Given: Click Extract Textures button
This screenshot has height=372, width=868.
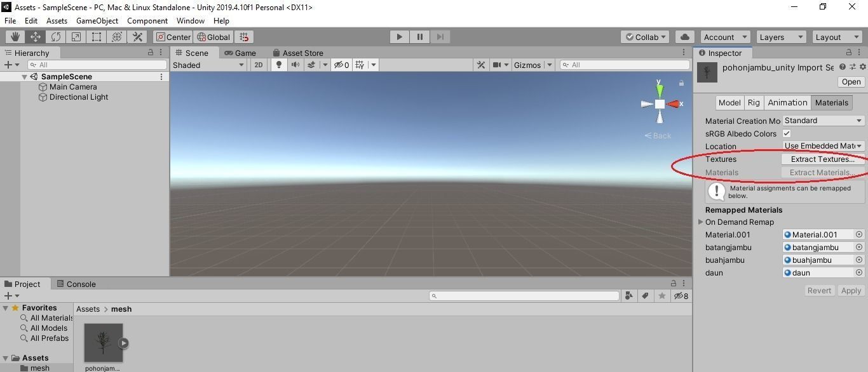Looking at the screenshot, I should (x=823, y=159).
